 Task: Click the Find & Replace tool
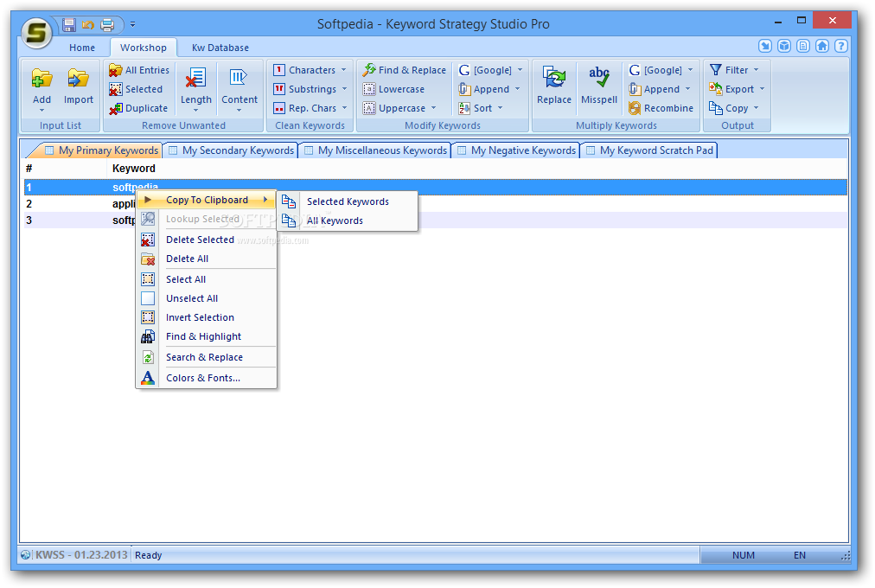coord(404,70)
